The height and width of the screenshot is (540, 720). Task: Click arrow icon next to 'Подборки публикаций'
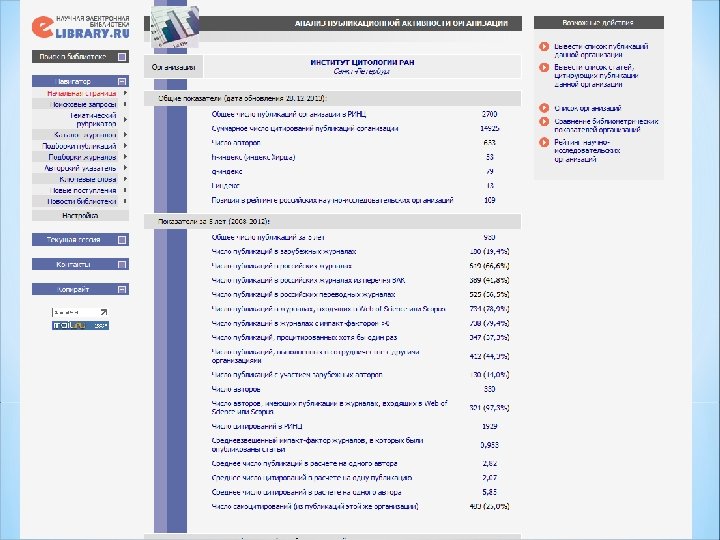tap(125, 146)
